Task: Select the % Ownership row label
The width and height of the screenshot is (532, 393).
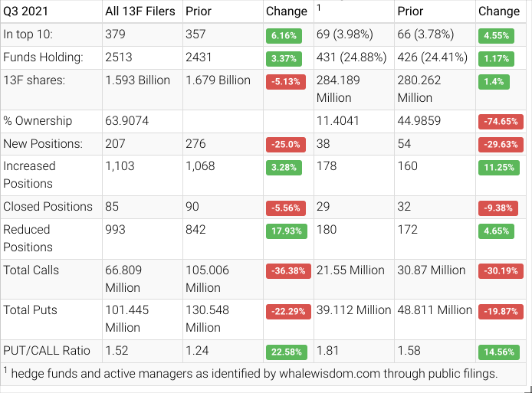Action: tap(38, 121)
